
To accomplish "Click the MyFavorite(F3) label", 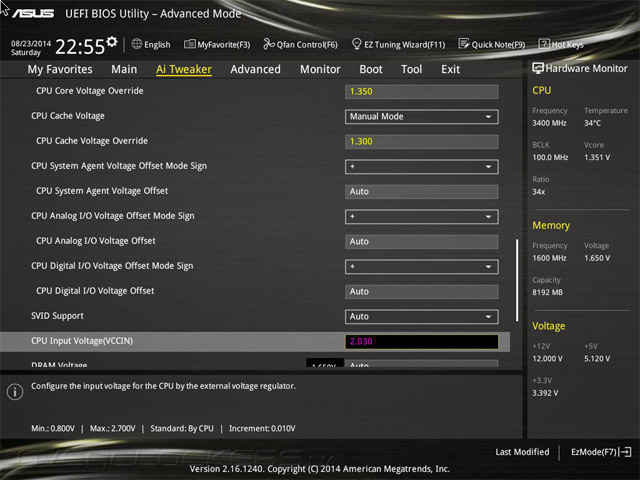I will [x=224, y=44].
